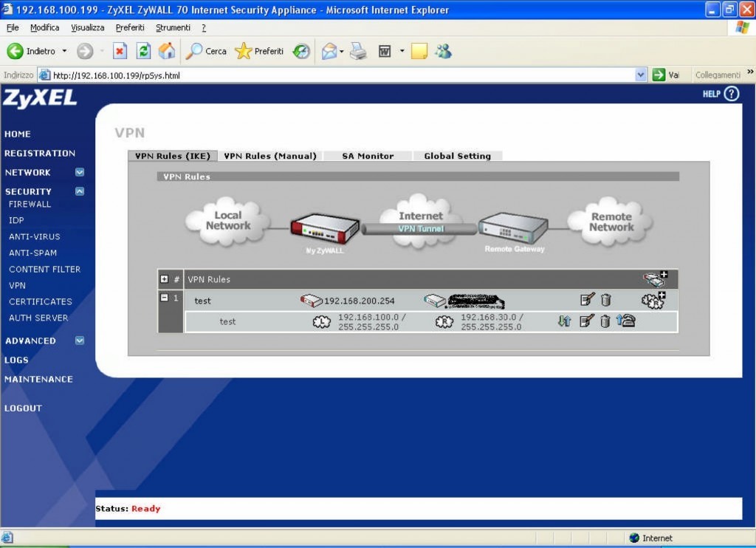
Task: Open the Preferiti menu in the menu bar
Action: pos(130,27)
